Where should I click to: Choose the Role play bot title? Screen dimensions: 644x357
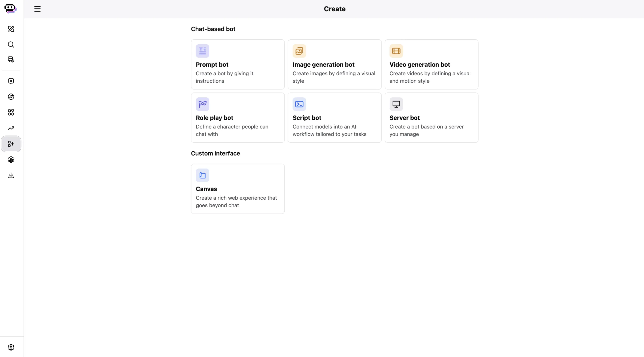click(x=215, y=118)
